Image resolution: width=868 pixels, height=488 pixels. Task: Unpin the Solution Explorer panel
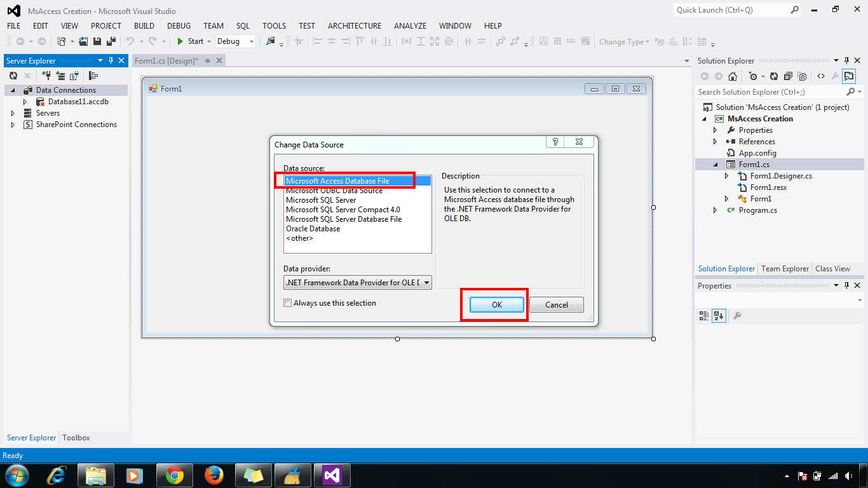click(846, 60)
